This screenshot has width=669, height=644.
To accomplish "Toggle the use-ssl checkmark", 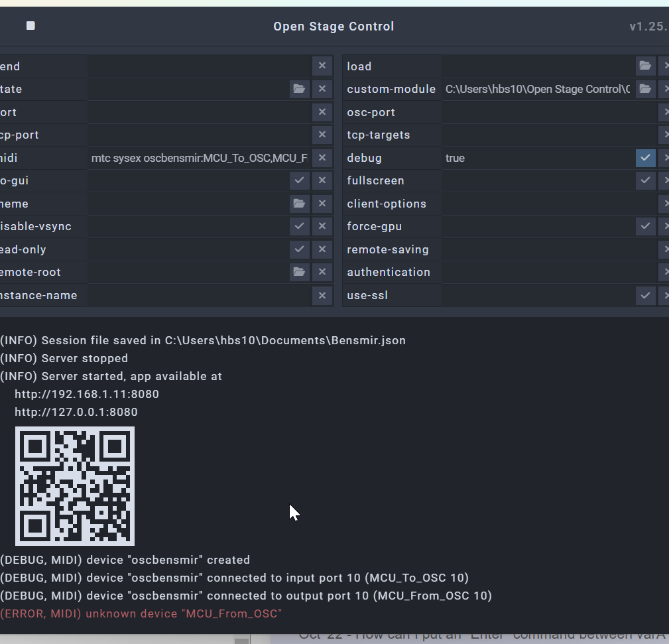I will (x=645, y=295).
